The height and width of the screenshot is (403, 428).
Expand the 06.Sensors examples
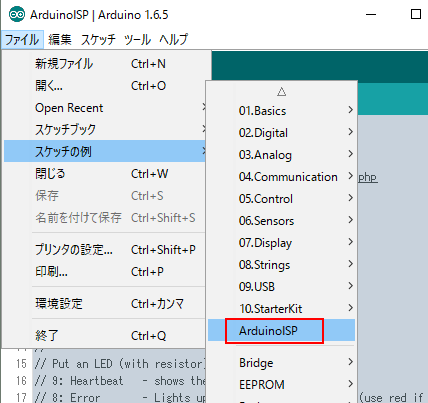point(281,221)
